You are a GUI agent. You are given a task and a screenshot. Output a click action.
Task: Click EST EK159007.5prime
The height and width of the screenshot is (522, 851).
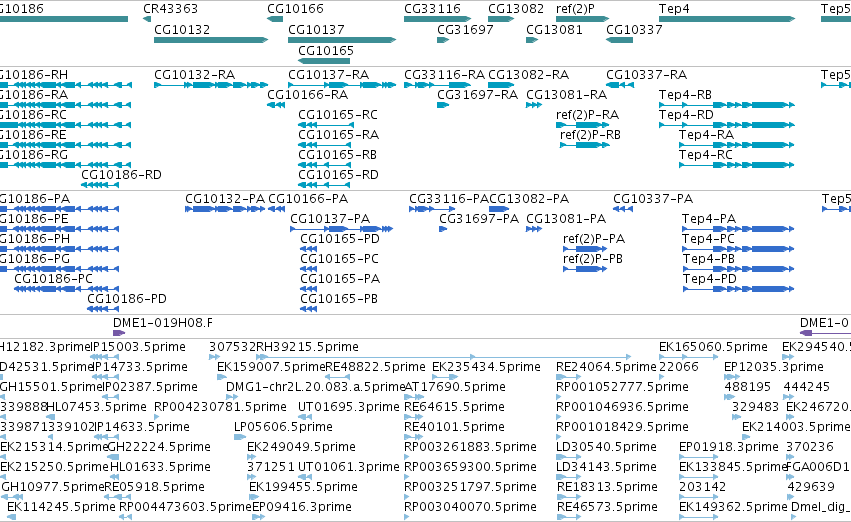click(221, 377)
